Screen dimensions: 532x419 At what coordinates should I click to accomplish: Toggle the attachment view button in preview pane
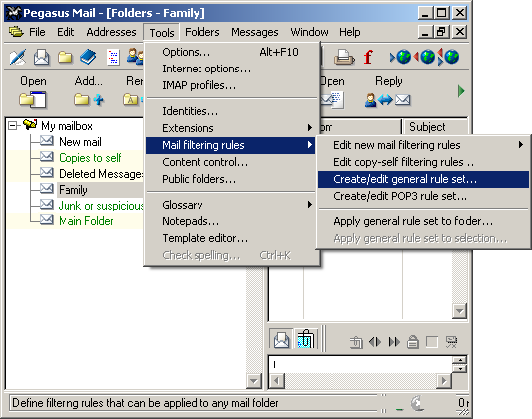306,339
